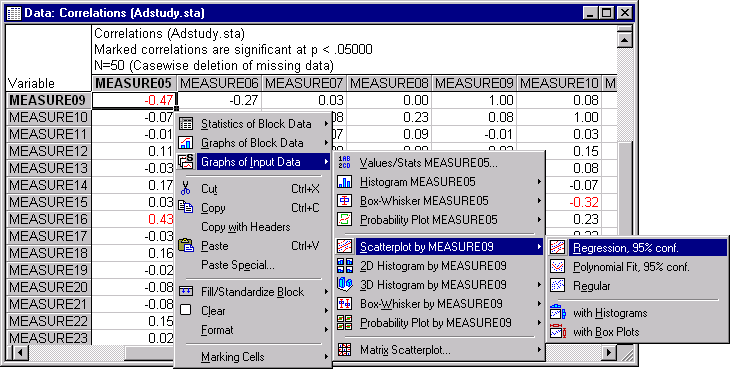
Task: Select with Histograms option
Action: click(636, 313)
